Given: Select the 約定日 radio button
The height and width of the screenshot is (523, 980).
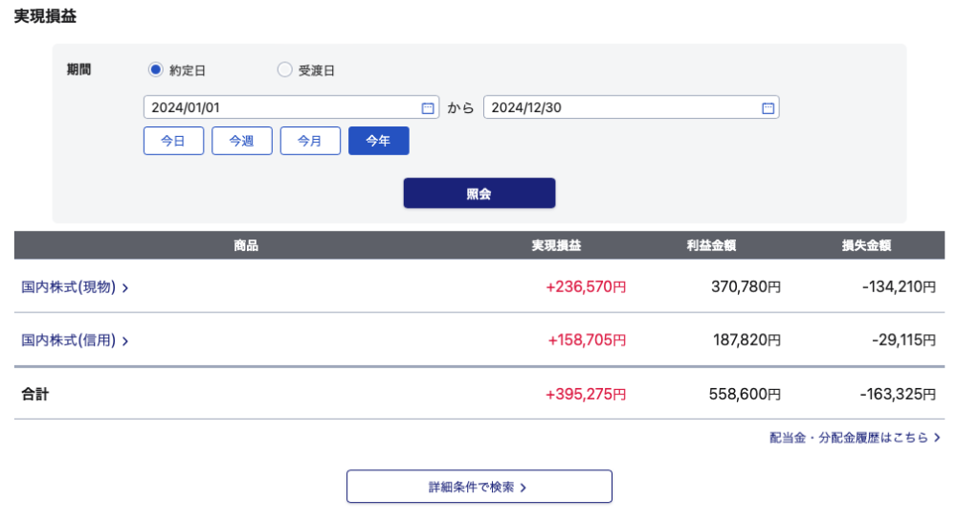Looking at the screenshot, I should click(x=156, y=70).
